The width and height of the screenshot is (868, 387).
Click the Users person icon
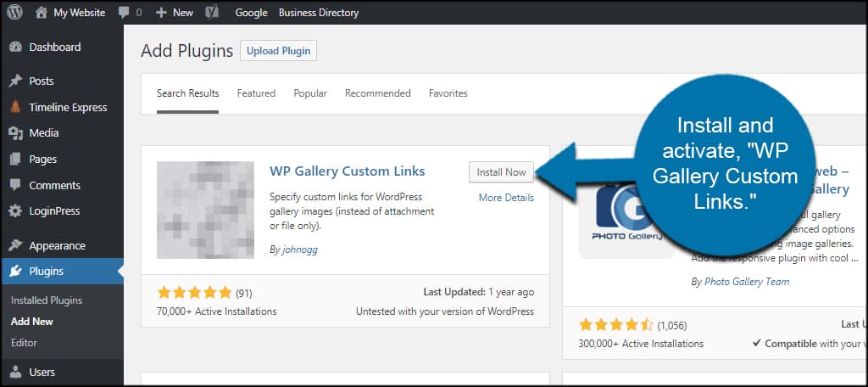pyautogui.click(x=15, y=372)
